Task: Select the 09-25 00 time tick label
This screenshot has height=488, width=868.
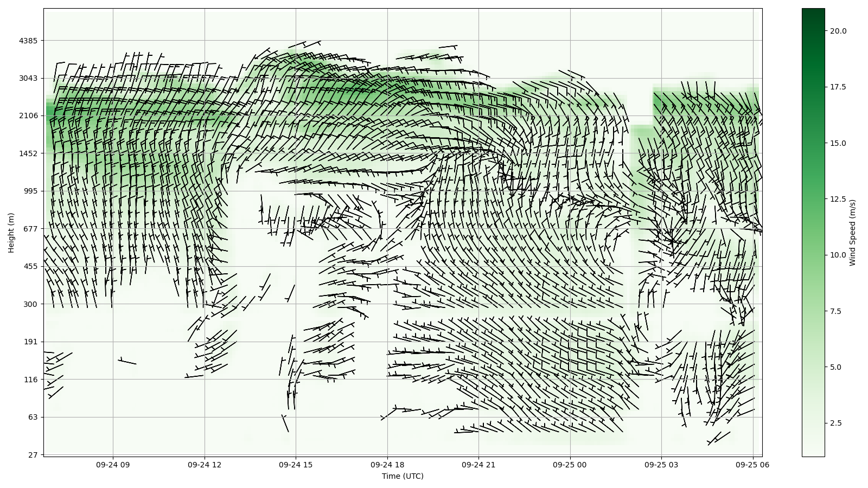Action: tap(570, 465)
